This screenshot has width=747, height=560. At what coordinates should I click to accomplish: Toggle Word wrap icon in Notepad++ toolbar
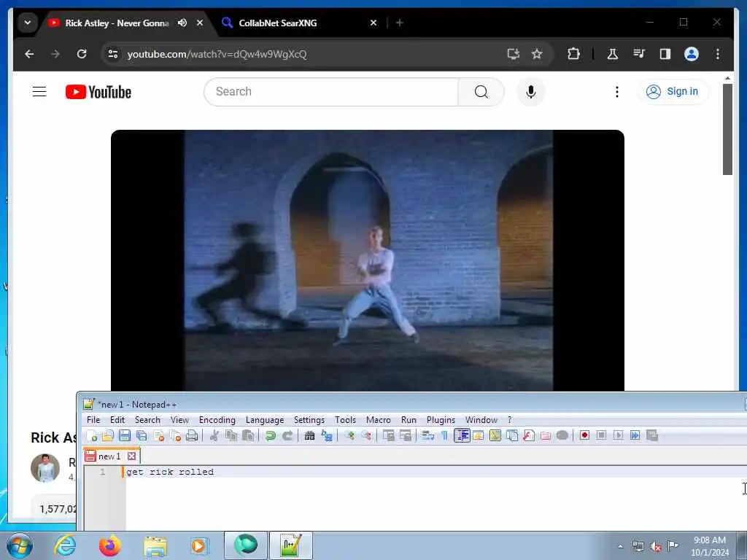[x=427, y=435]
